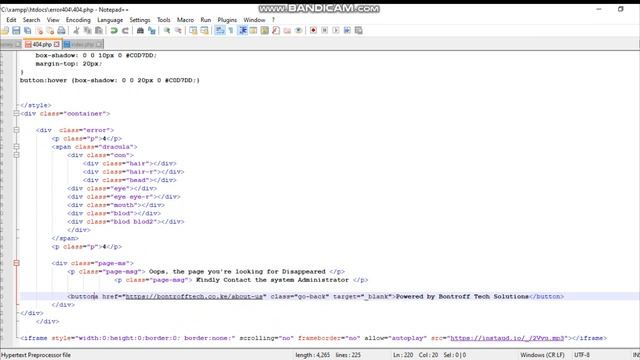Open the Replace toolbar icon

click(151, 31)
